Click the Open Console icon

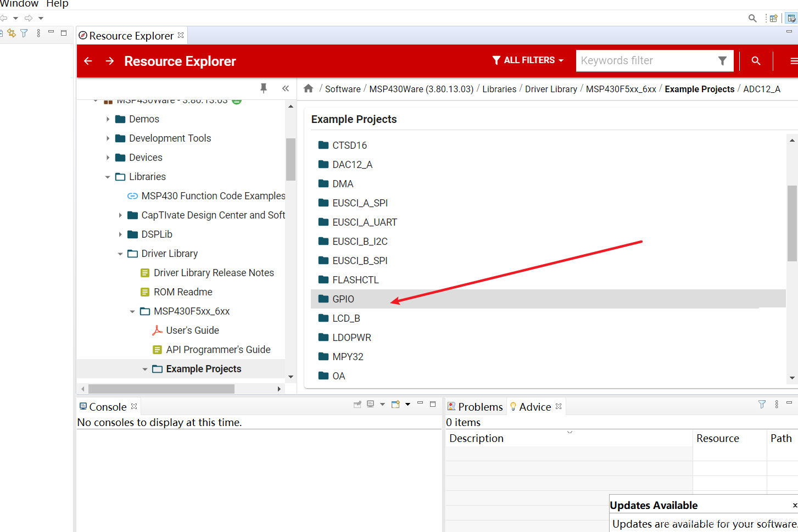pyautogui.click(x=395, y=404)
